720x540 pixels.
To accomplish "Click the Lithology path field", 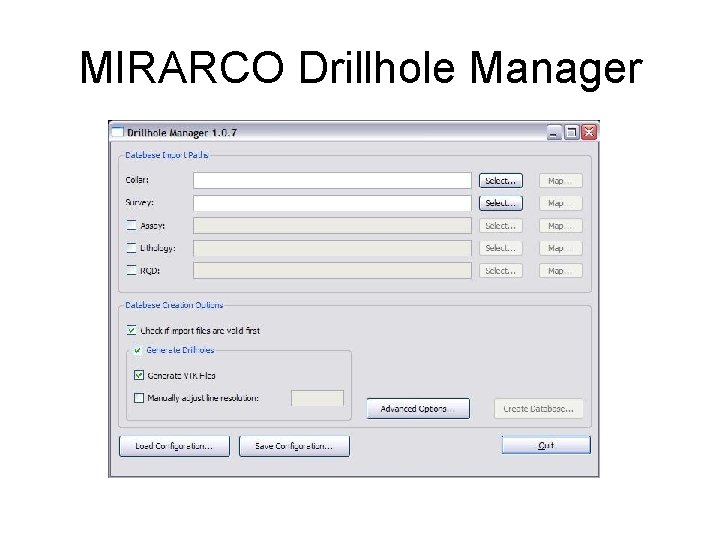I will point(332,248).
